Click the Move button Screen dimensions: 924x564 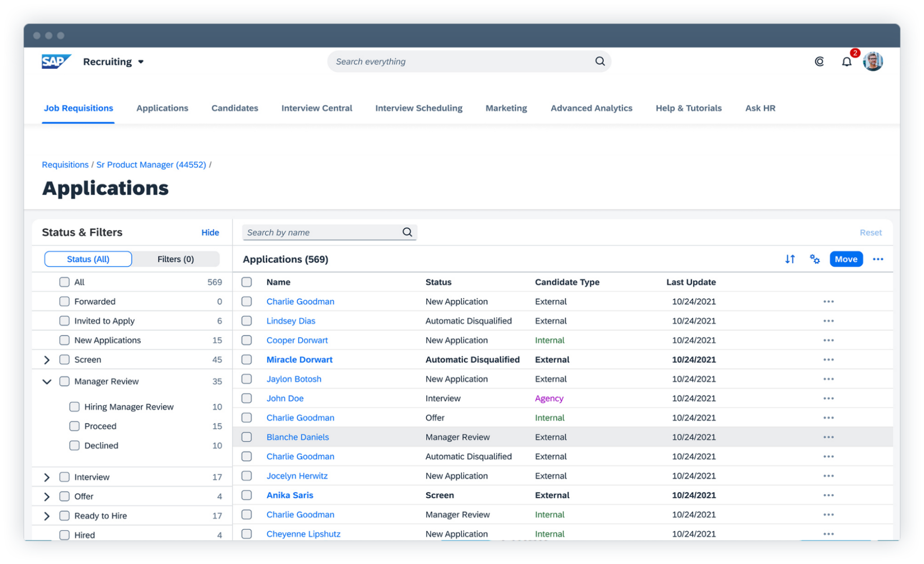click(x=846, y=259)
